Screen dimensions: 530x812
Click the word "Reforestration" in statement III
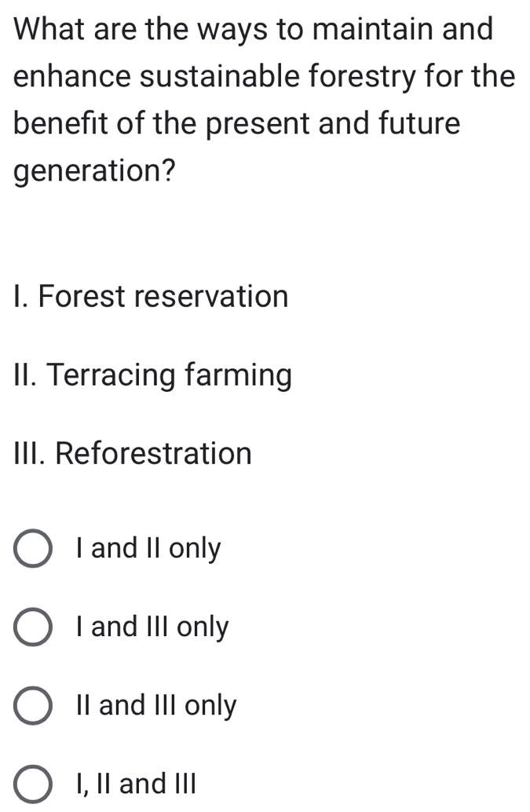[x=154, y=454]
